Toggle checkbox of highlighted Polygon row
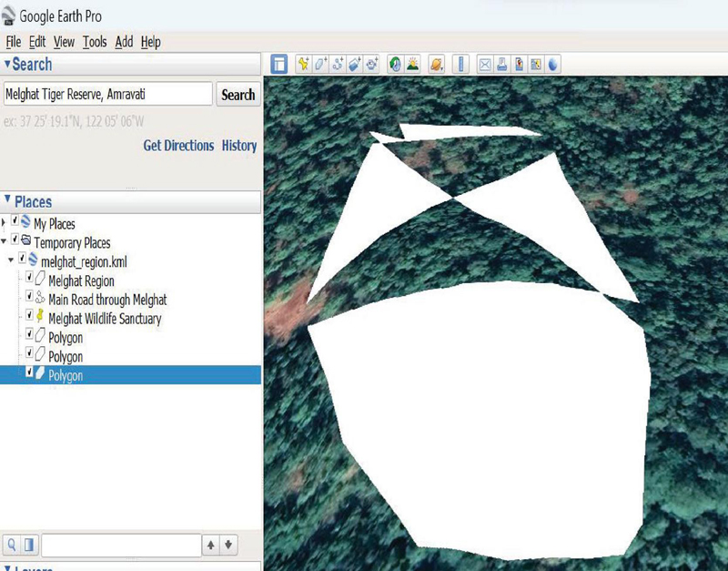The height and width of the screenshot is (571, 728). (29, 372)
